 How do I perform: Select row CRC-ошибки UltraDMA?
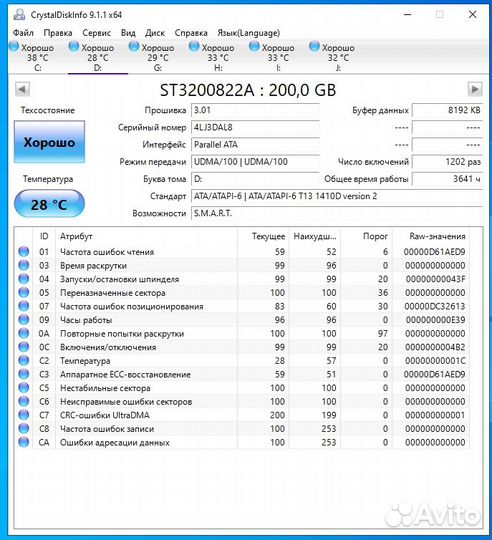click(242, 415)
